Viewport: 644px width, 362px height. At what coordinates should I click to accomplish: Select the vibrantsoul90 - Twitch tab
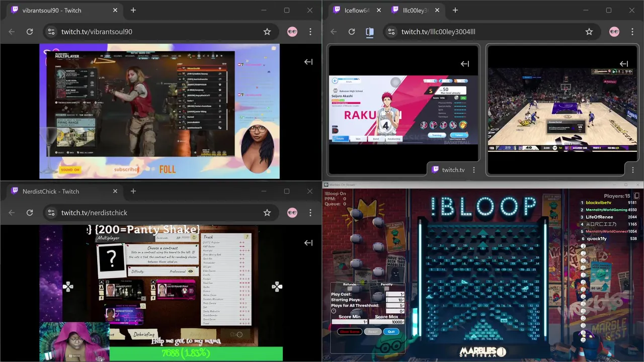(65, 10)
